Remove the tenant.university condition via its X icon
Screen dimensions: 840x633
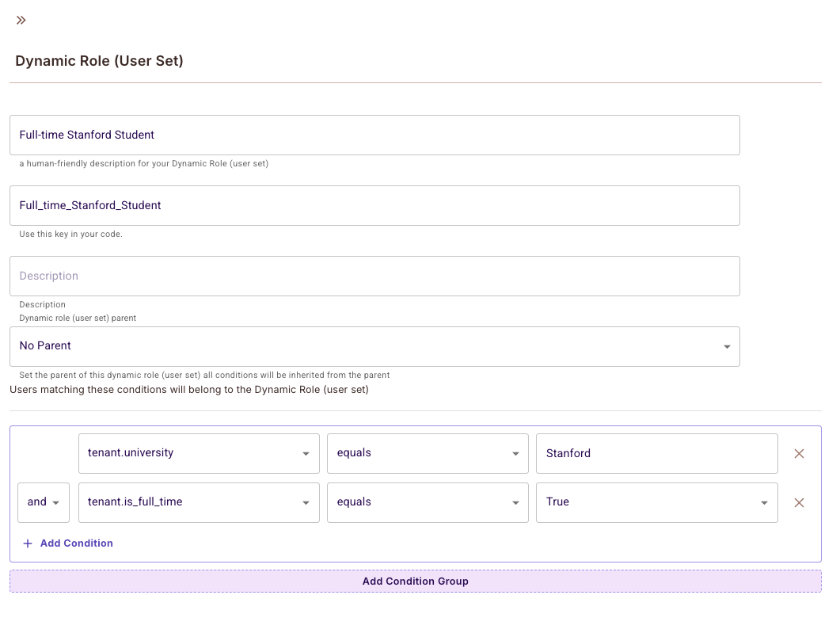tap(799, 453)
